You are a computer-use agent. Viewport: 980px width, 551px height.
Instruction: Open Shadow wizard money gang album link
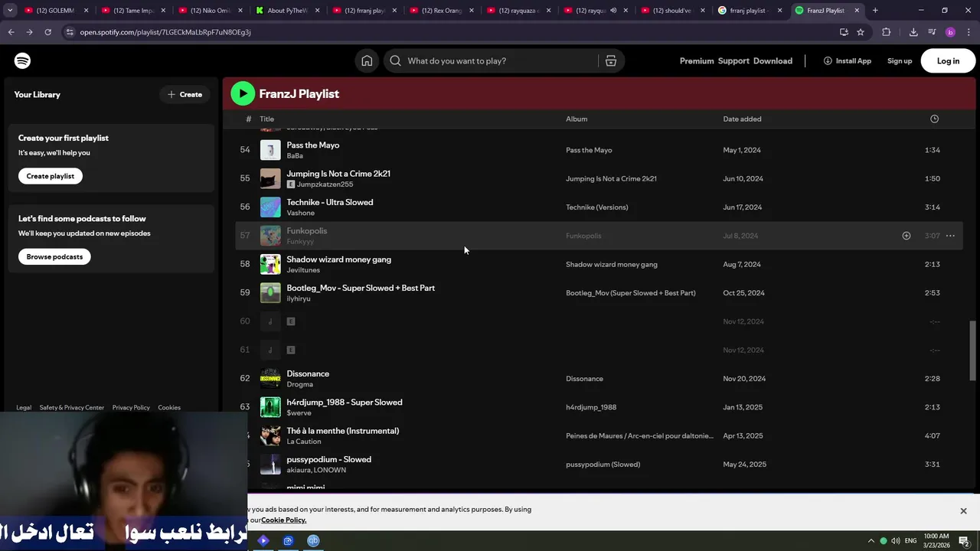click(612, 264)
